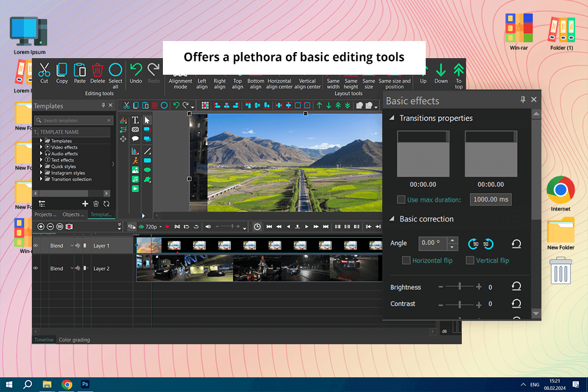
Task: Hide Layer 1 with eye icon
Action: [36, 246]
